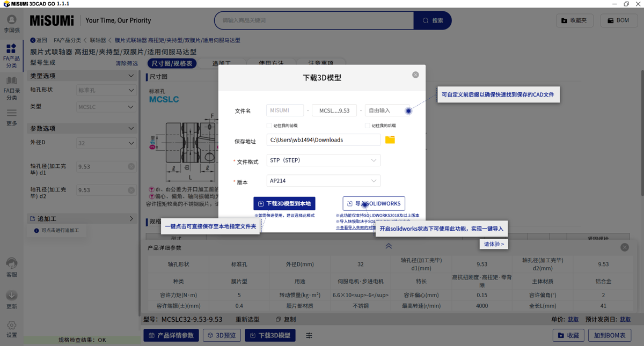Click the 伺服电机·步进电机 table cell
Screen dimensions: 644x346
(x=360, y=281)
